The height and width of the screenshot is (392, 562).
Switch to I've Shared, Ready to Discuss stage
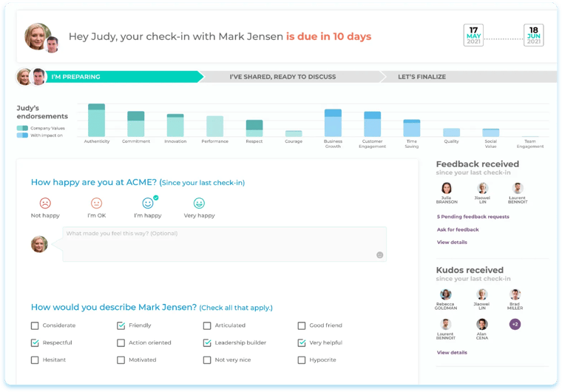[291, 77]
